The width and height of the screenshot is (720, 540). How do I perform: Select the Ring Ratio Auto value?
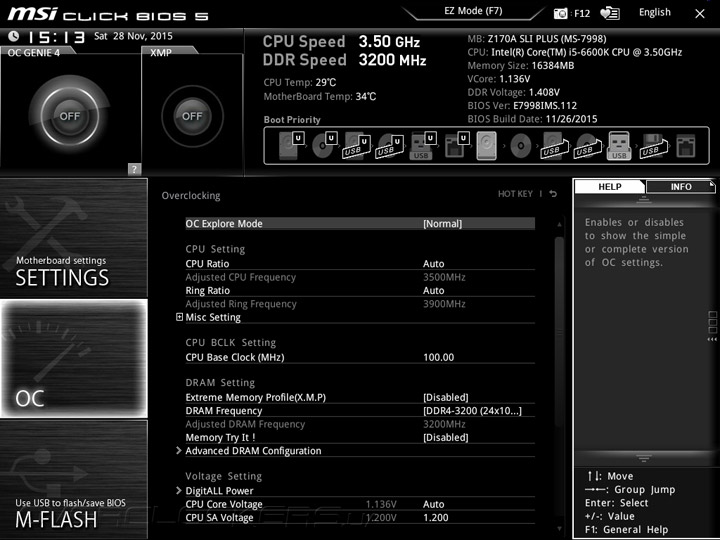click(x=433, y=290)
